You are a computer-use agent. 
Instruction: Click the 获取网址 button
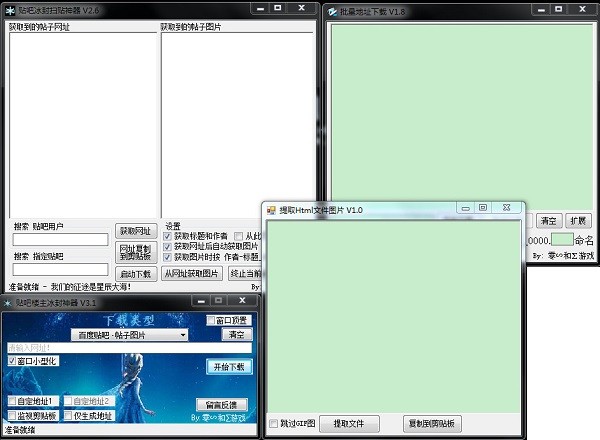tap(136, 231)
